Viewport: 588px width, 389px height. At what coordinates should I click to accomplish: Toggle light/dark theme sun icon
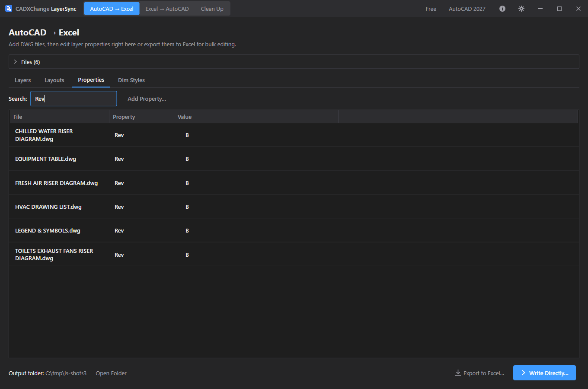click(521, 9)
